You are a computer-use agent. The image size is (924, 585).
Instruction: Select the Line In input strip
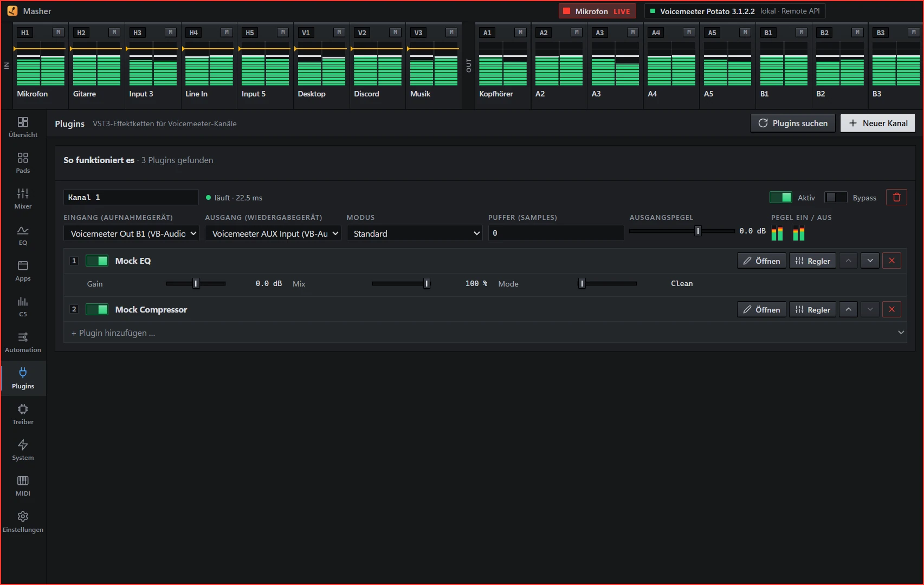(209, 66)
